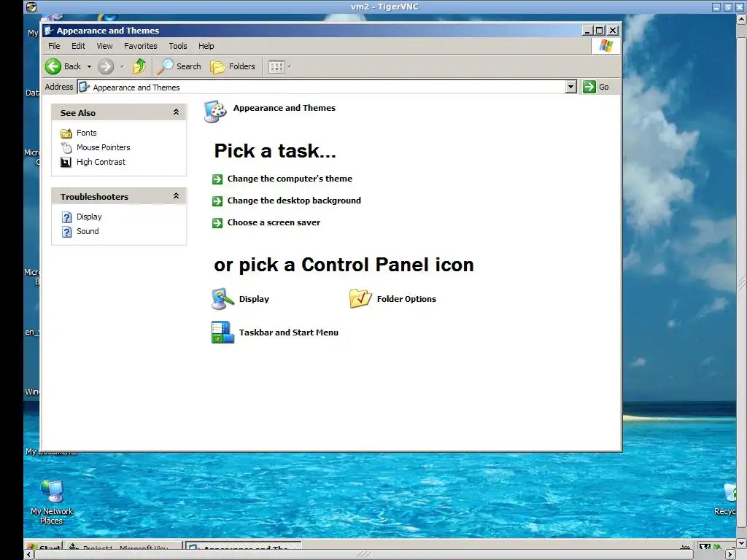Open the Favorites menu
The height and width of the screenshot is (560, 747).
[141, 46]
